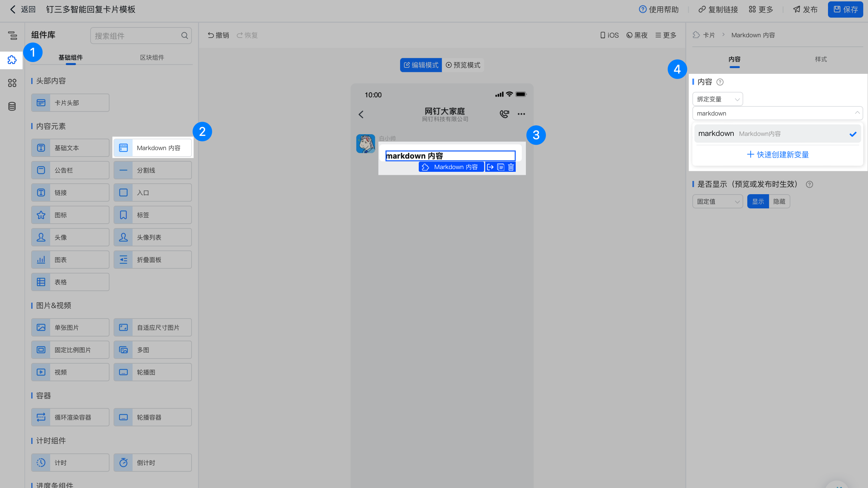Open the 固定值 dropdown
This screenshot has width=868, height=488.
pyautogui.click(x=717, y=202)
